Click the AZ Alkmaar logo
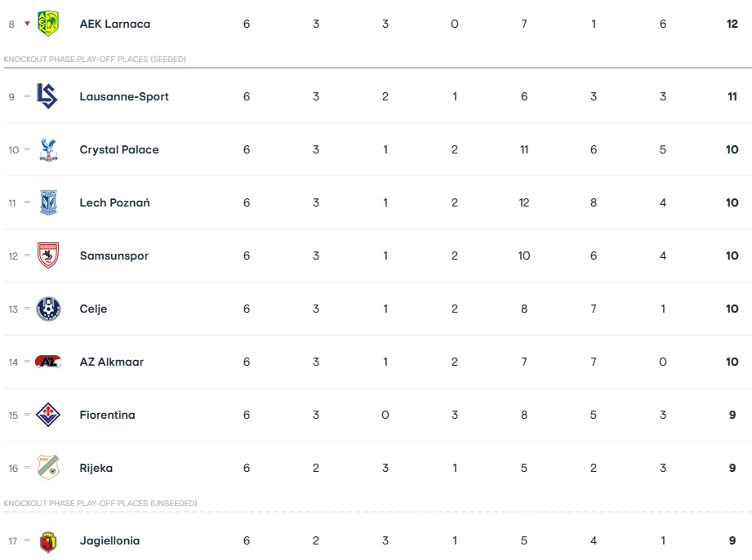This screenshot has height=560, width=752. 49,362
